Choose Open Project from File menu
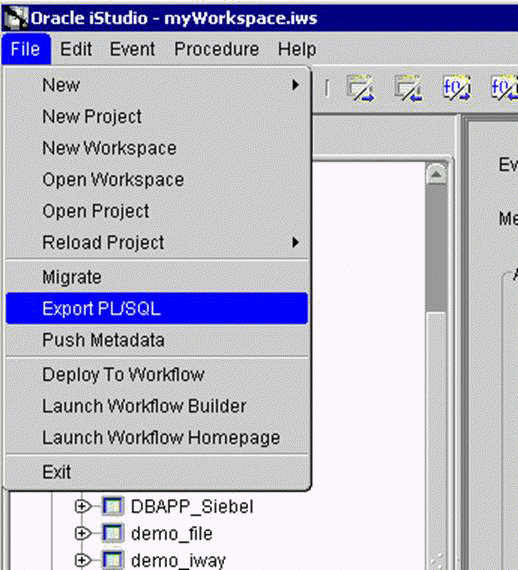Viewport: 518px width, 570px height. tap(157, 211)
